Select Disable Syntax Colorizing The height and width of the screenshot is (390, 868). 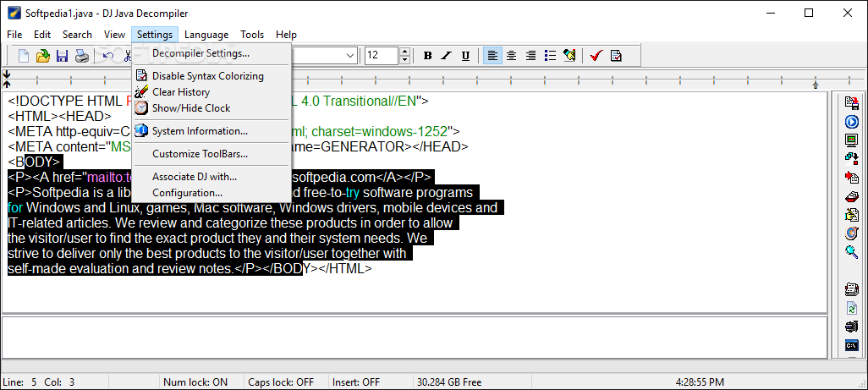[212, 76]
